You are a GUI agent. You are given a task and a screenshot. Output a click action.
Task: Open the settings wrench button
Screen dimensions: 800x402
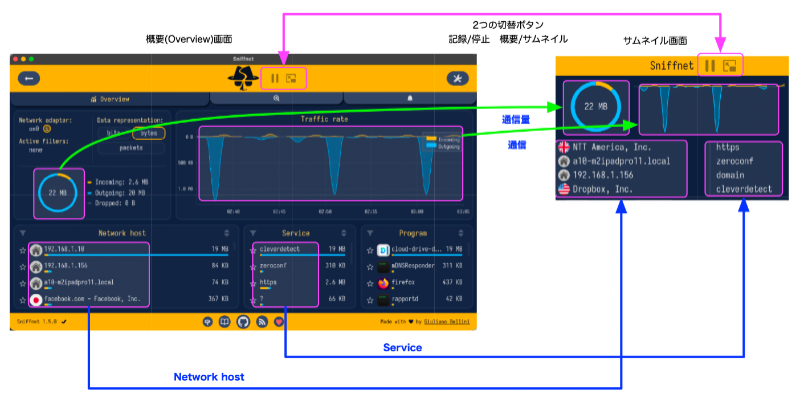pyautogui.click(x=457, y=79)
